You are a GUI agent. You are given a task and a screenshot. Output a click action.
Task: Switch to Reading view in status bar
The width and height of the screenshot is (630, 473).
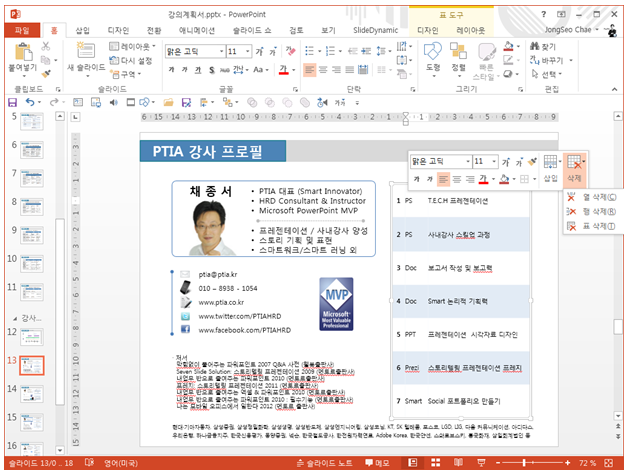point(458,463)
